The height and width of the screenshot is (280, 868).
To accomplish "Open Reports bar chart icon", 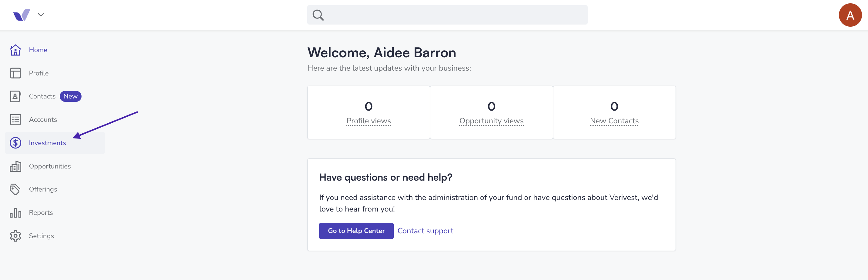I will (x=15, y=213).
